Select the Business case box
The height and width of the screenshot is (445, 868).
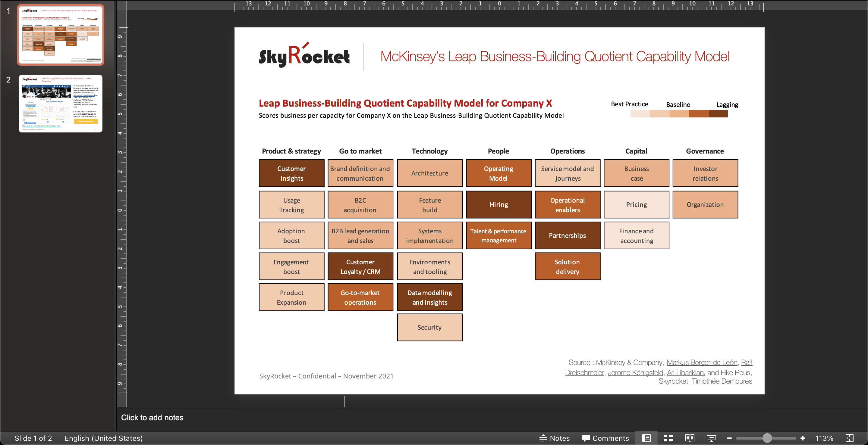tap(637, 173)
